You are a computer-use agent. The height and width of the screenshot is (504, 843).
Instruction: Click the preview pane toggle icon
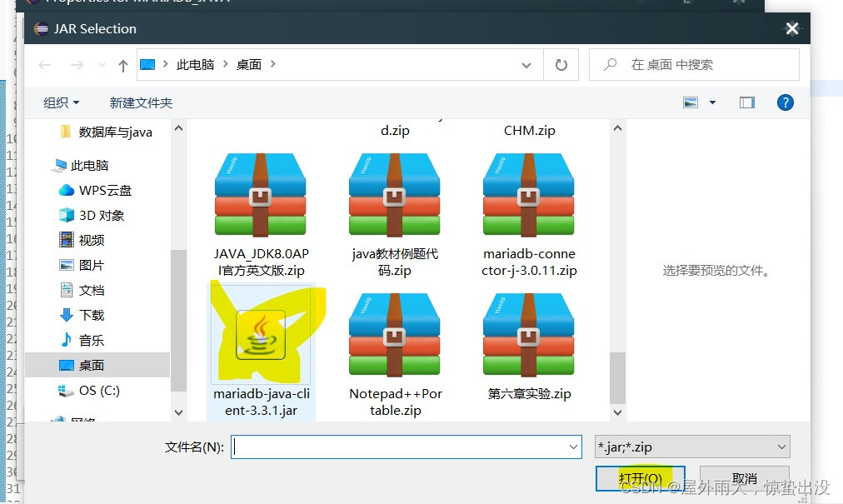pos(746,102)
